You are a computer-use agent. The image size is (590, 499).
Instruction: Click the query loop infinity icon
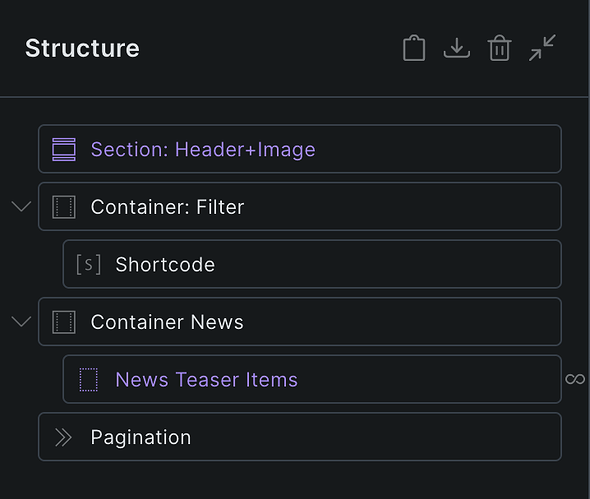[575, 379]
